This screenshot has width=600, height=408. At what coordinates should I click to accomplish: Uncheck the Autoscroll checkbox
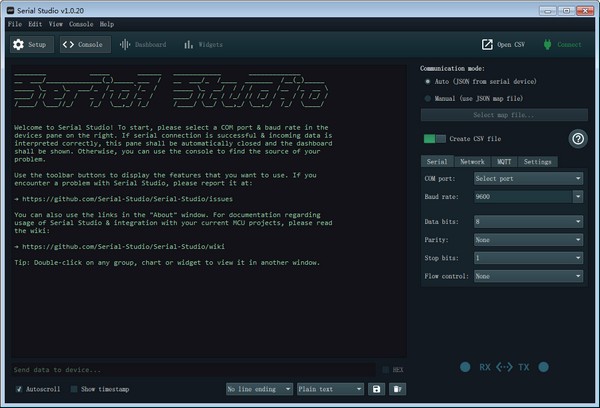(21, 388)
